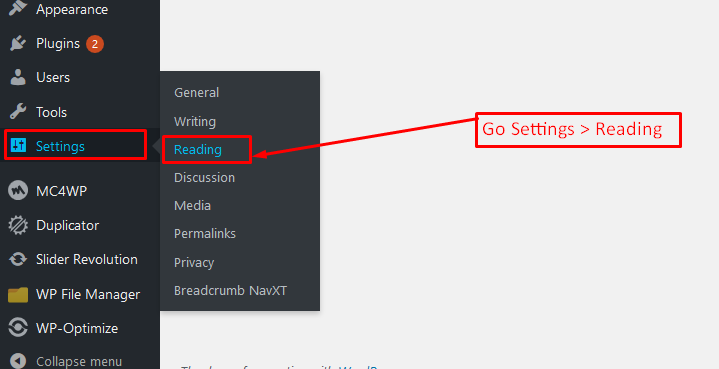Open the MC4WP icon in sidebar
The width and height of the screenshot is (719, 369).
pos(18,191)
